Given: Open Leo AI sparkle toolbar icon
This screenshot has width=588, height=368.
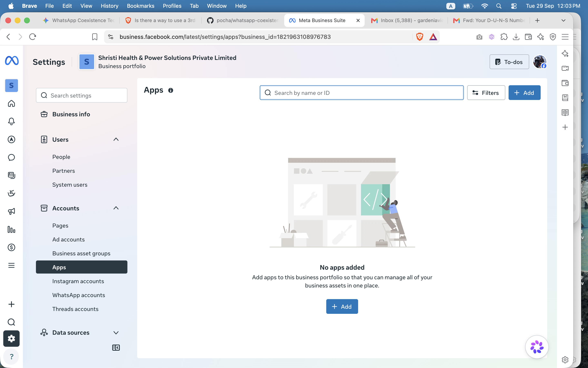Looking at the screenshot, I should click(541, 37).
